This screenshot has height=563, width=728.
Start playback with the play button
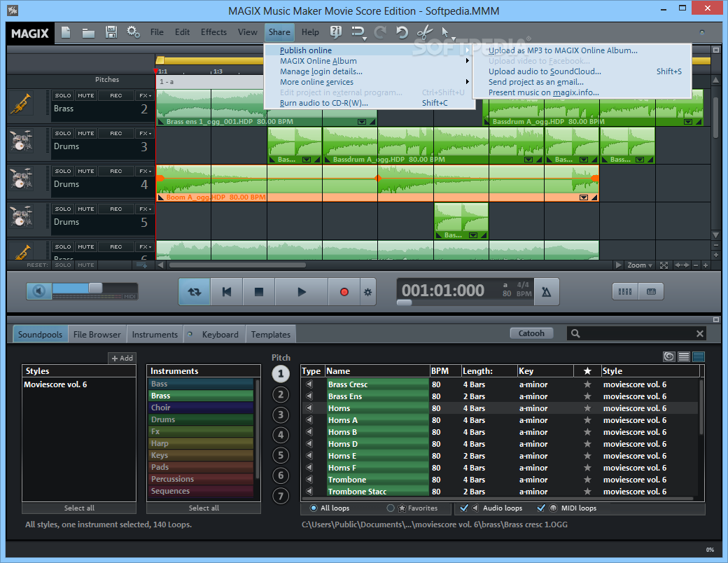click(302, 292)
